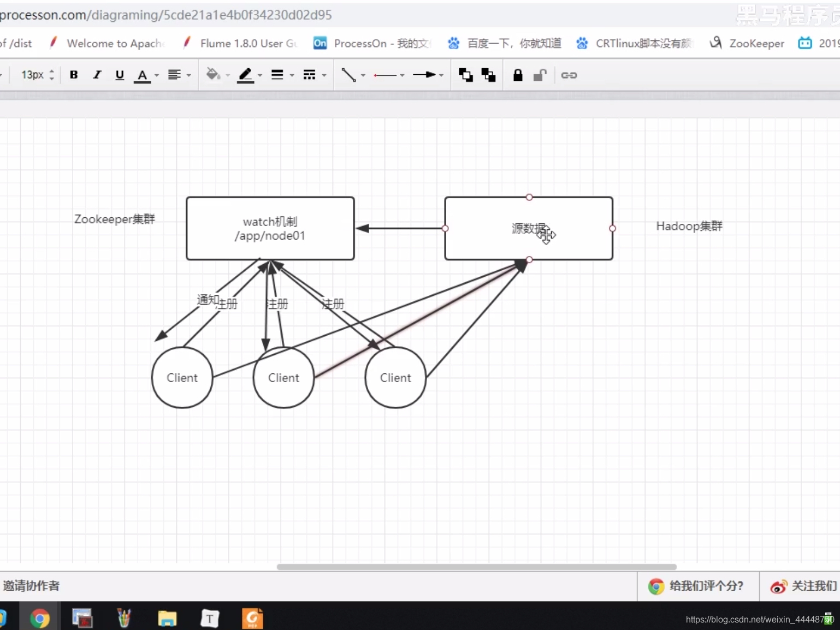Screen dimensions: 840x630
Task: Open 百度一下 bookmark
Action: pos(504,43)
